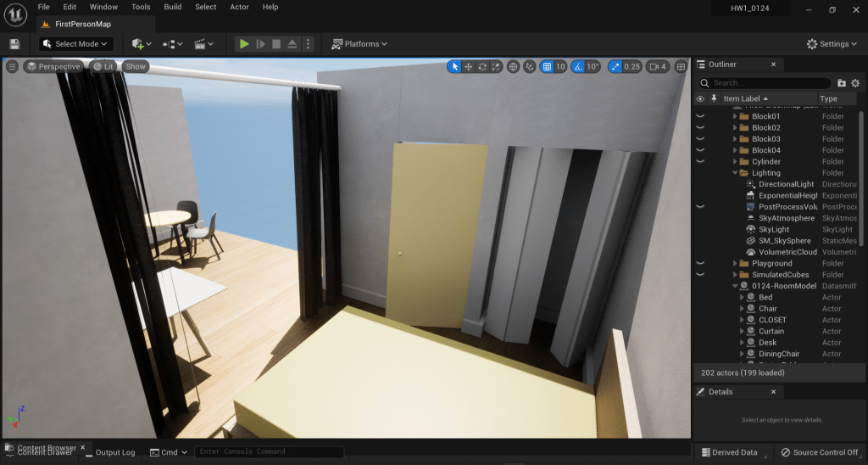Open the Outliner settings gear

point(855,83)
